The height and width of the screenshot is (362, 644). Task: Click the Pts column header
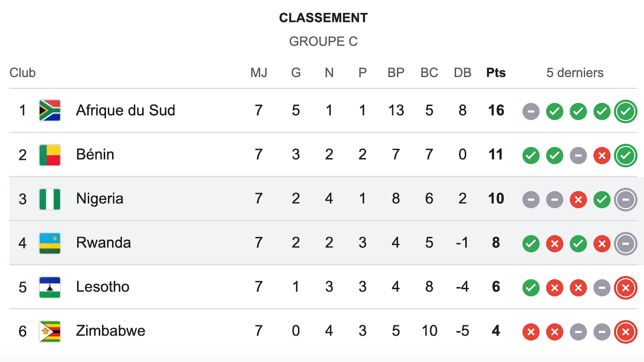click(x=496, y=73)
